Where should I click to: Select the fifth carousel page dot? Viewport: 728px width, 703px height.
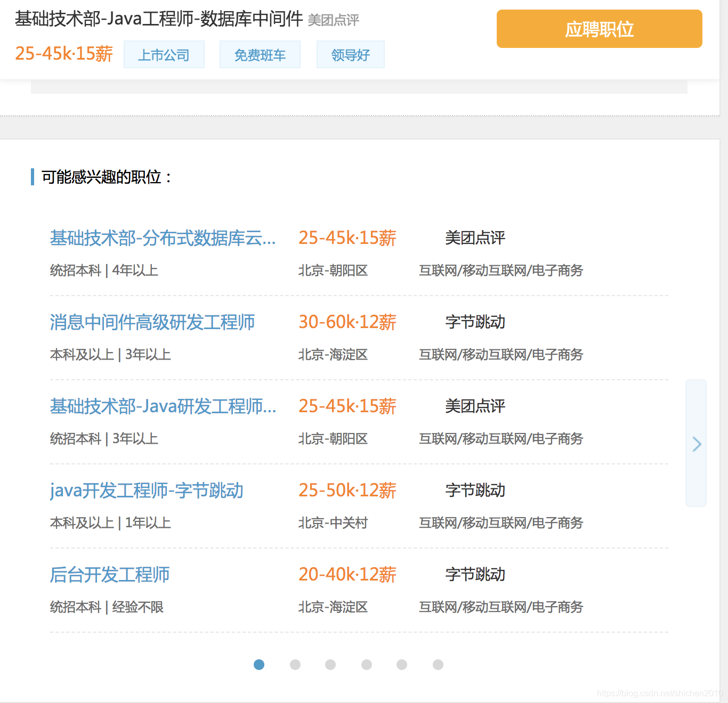(x=402, y=665)
